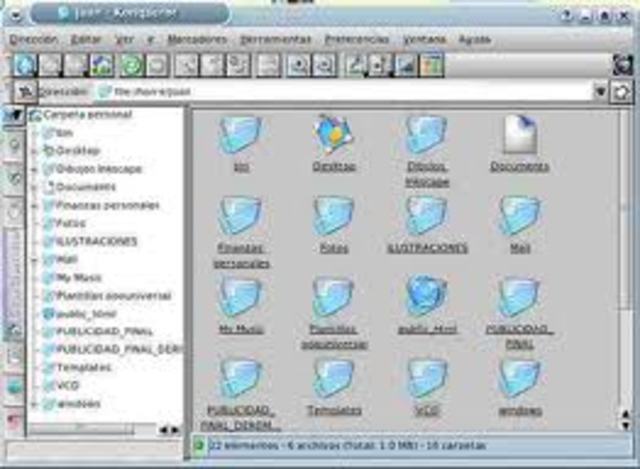Open the Ventana menu
640x469 pixels.
424,40
